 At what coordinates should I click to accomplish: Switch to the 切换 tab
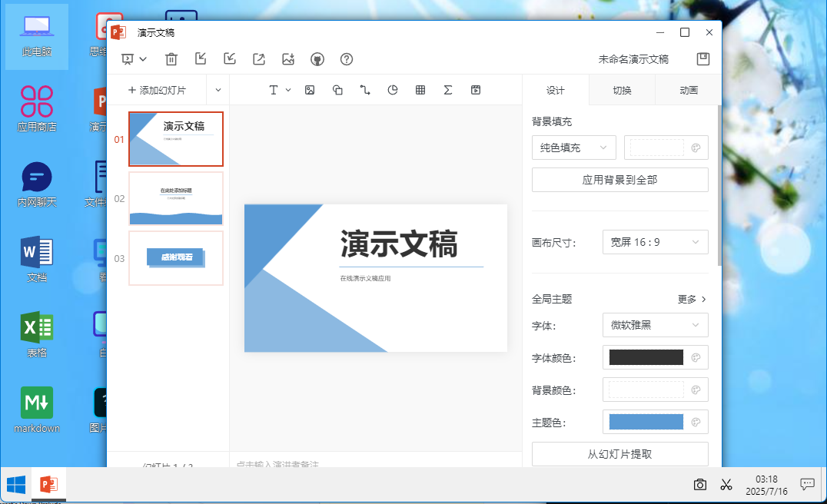point(622,90)
